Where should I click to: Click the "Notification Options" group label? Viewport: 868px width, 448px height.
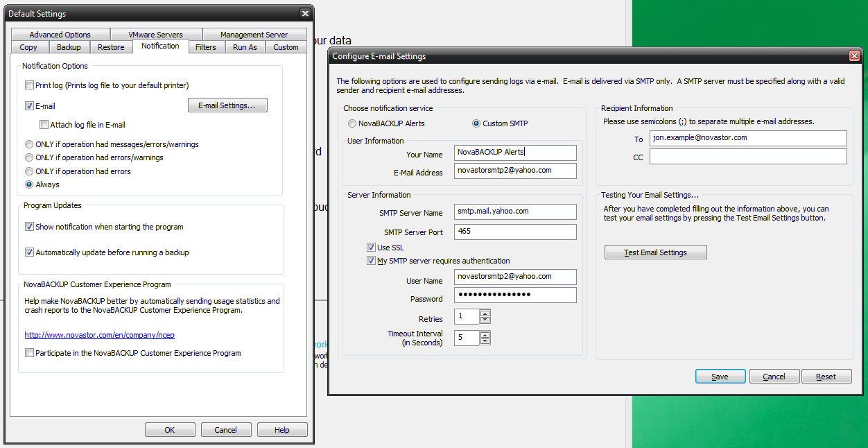pos(55,66)
